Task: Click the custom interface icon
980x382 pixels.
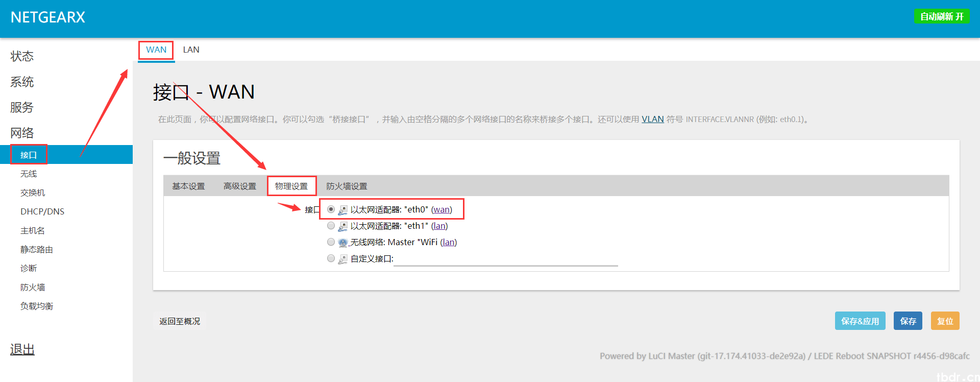Action: pyautogui.click(x=342, y=259)
